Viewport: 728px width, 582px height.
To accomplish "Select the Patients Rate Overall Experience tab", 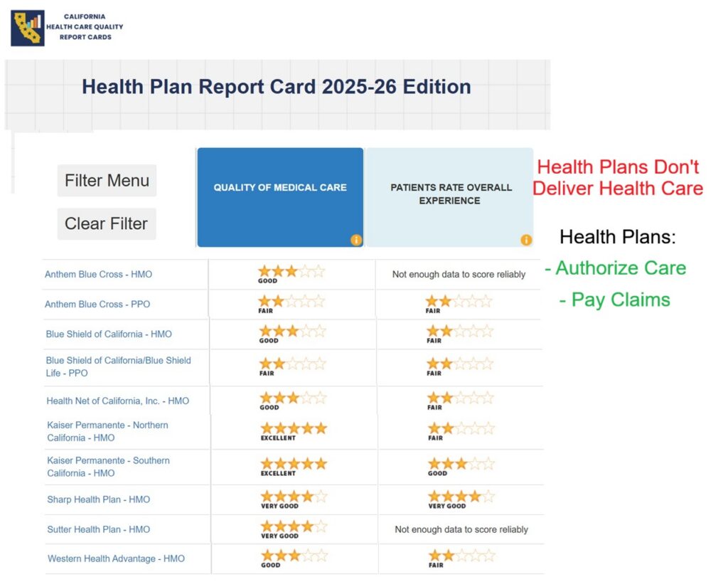I will tap(449, 197).
